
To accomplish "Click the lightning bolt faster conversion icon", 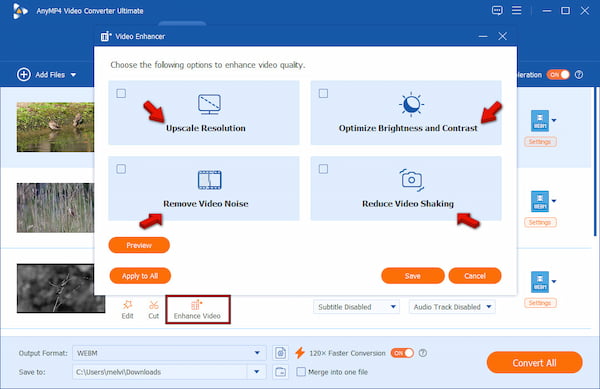I will click(x=300, y=353).
